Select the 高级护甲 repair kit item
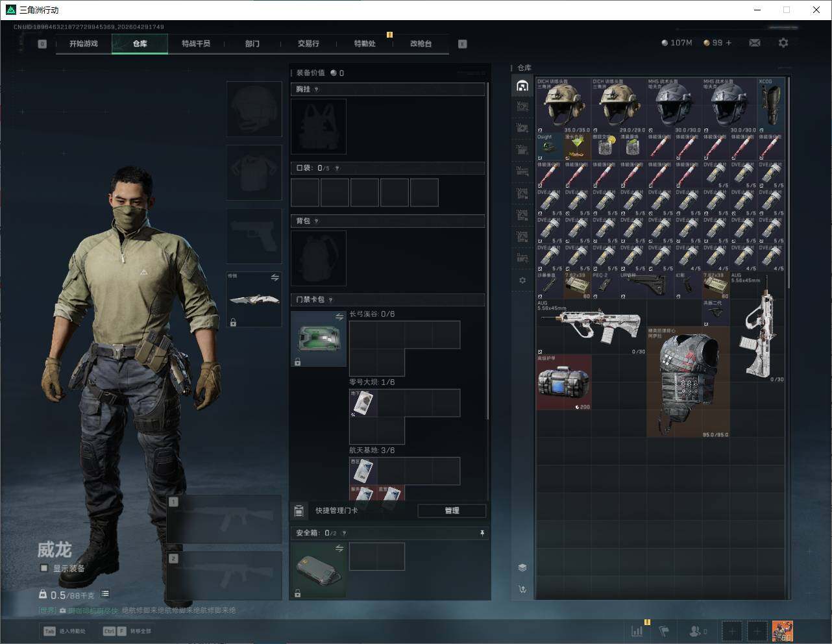Screen dimensions: 832x644 563,382
